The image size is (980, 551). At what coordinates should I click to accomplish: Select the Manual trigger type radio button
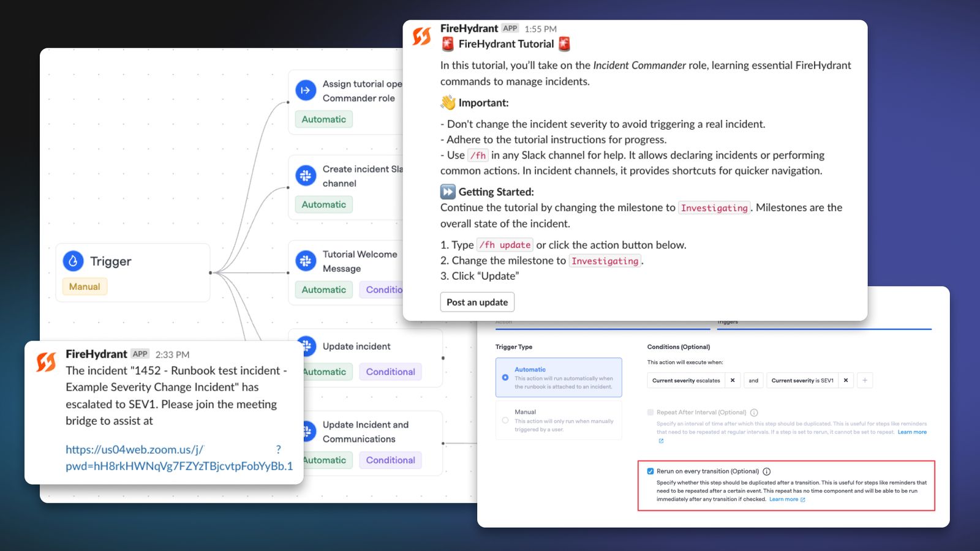click(x=505, y=421)
